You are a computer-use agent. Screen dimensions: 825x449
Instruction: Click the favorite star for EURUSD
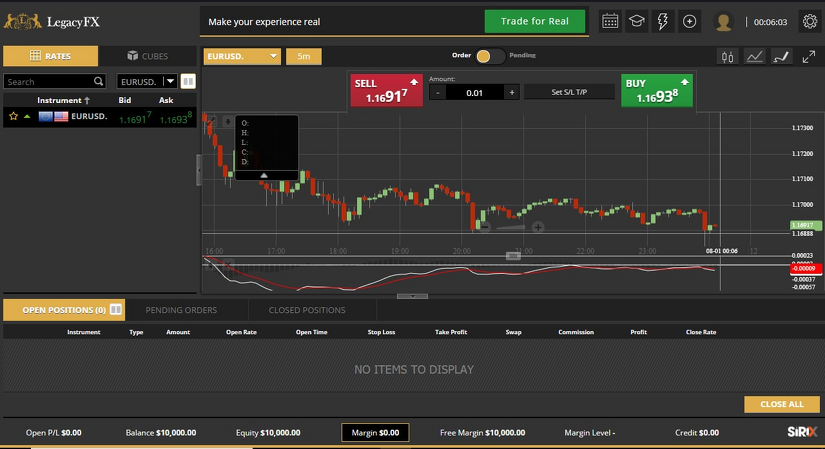click(x=14, y=116)
